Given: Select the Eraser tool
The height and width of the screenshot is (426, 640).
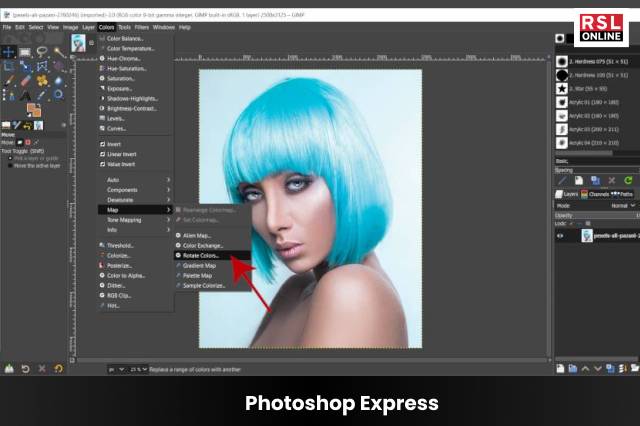Looking at the screenshot, I should tap(25, 81).
